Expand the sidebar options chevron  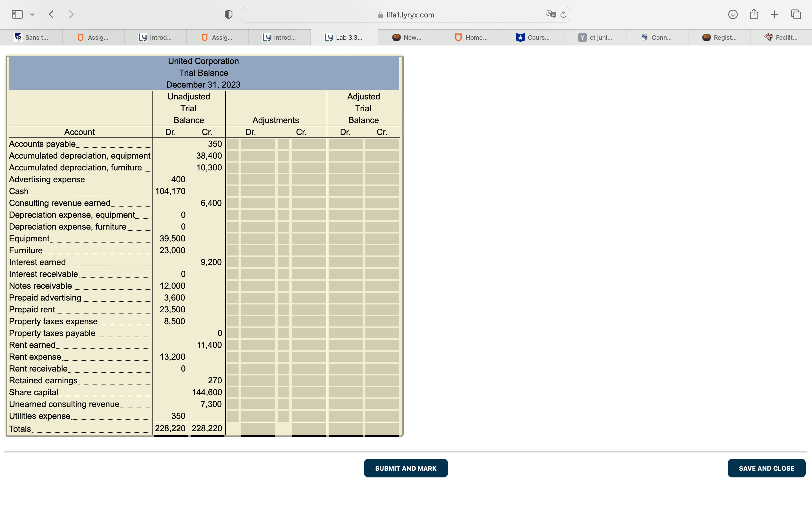click(x=32, y=14)
